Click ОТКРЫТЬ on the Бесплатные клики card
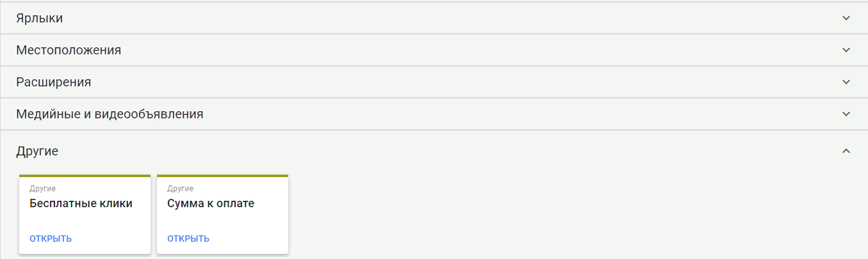The height and width of the screenshot is (259, 868). click(51, 239)
